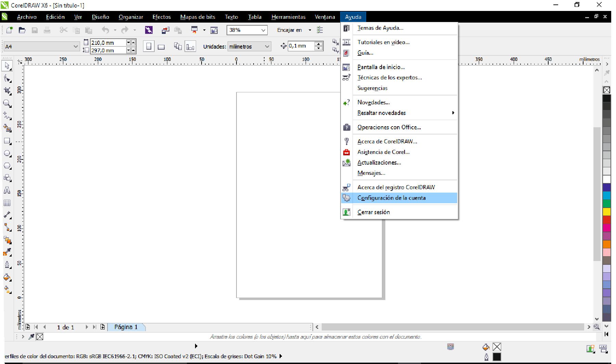The image size is (616, 364).
Task: Select the Color Eyedropper tool
Action: click(7, 252)
